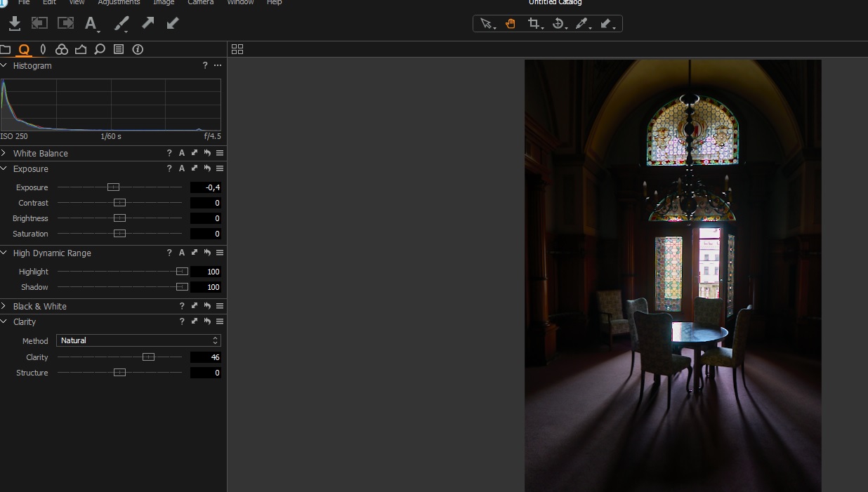Screen dimensions: 868x492
Task: Open the Adjustments menu
Action: click(x=119, y=3)
